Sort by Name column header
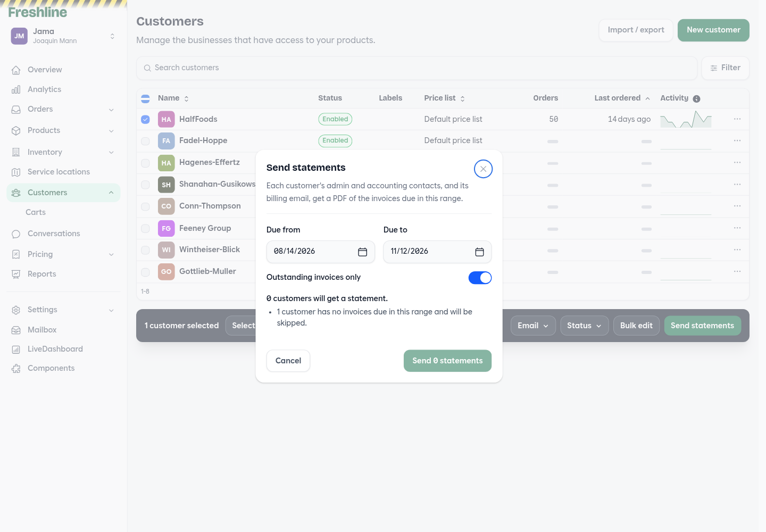 tap(173, 98)
